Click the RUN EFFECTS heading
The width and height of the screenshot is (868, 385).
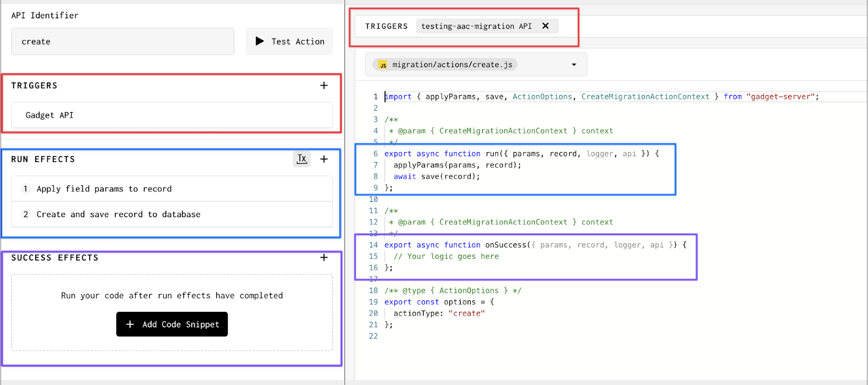43,159
